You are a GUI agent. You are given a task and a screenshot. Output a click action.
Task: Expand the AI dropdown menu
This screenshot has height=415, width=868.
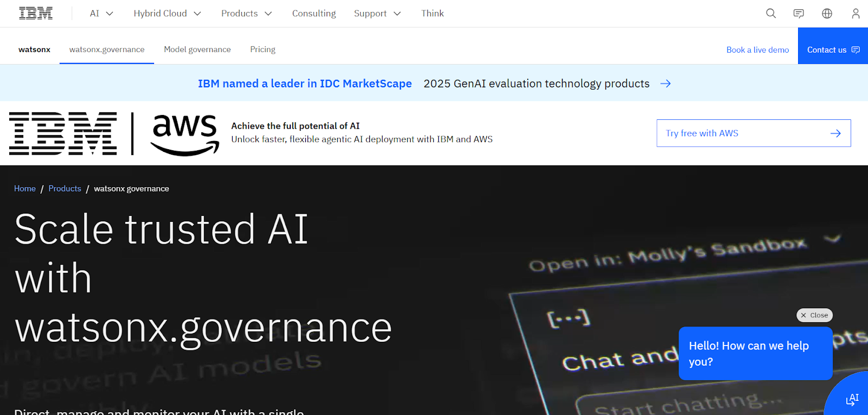tap(101, 14)
